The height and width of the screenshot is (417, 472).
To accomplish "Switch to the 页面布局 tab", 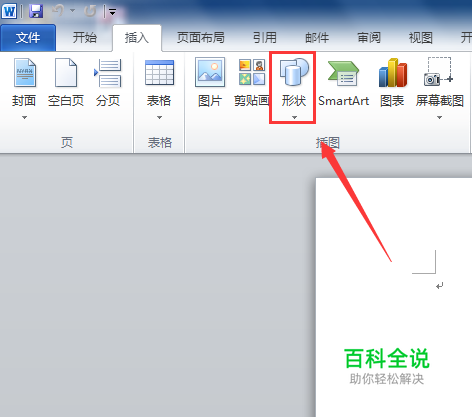I will pos(201,38).
